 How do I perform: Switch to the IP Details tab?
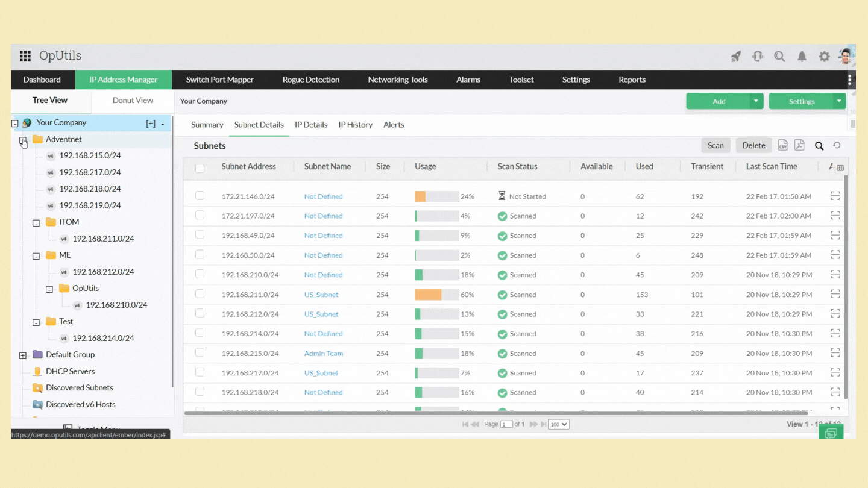pyautogui.click(x=311, y=125)
